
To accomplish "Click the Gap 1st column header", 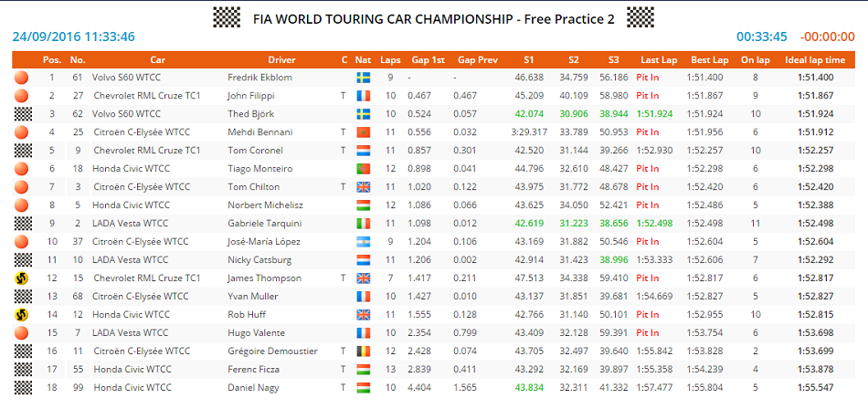I will [x=427, y=60].
